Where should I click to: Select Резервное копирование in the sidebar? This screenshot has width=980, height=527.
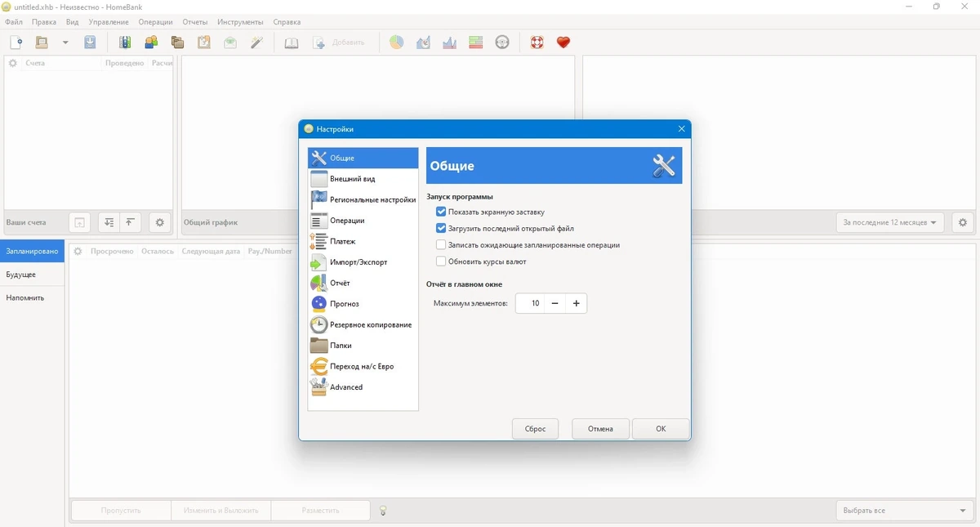point(363,324)
